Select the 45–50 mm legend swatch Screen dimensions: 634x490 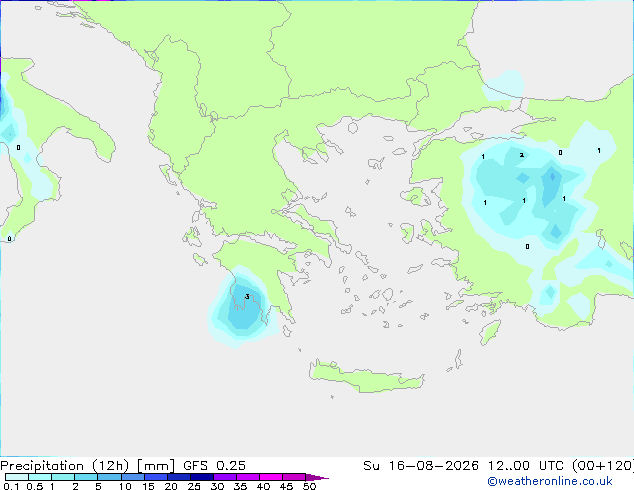click(x=294, y=477)
